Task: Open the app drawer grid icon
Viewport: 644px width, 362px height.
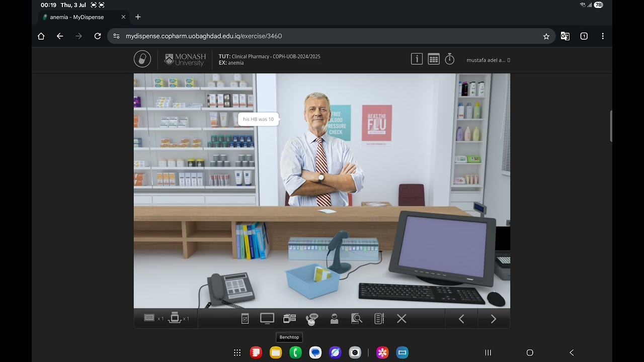Action: [237, 352]
